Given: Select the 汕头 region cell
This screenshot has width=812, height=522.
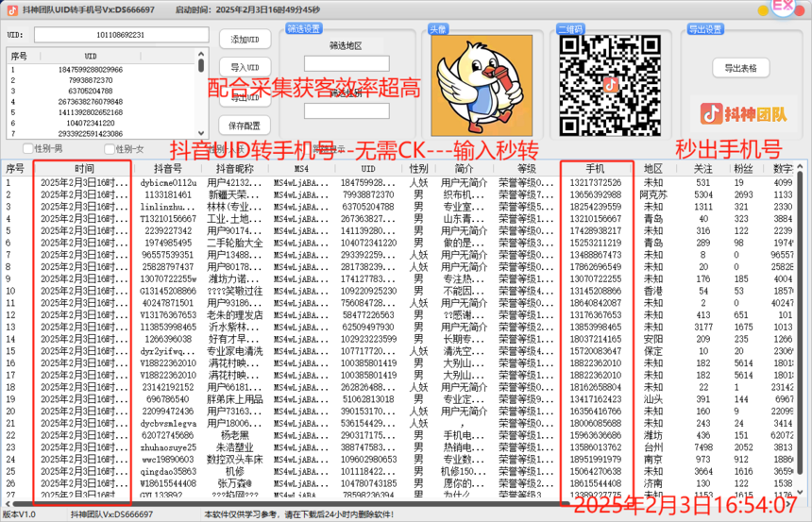Looking at the screenshot, I should [653, 399].
